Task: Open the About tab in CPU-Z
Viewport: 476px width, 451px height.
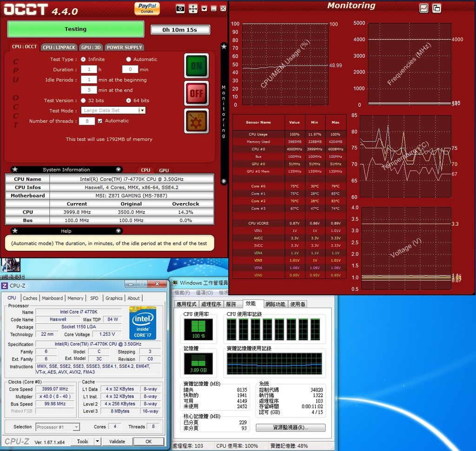Action: click(x=133, y=298)
